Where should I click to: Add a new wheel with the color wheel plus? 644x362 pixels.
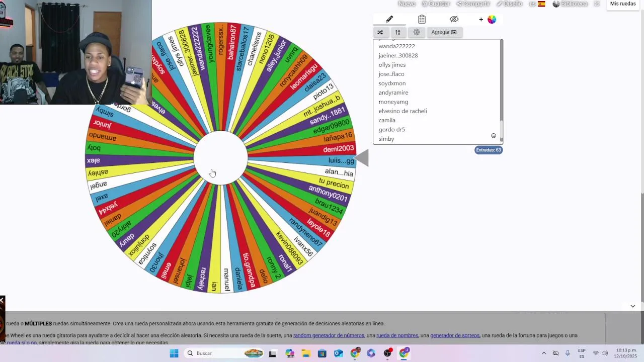(x=488, y=19)
